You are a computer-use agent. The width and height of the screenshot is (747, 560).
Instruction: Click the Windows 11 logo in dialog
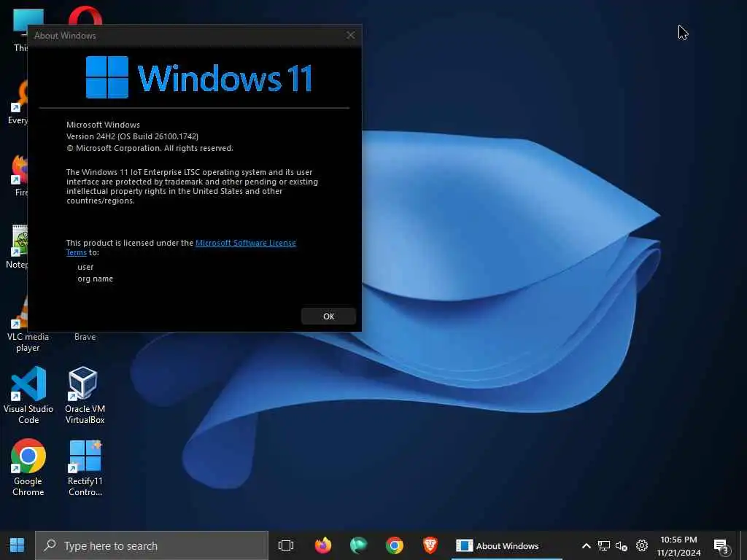point(199,77)
